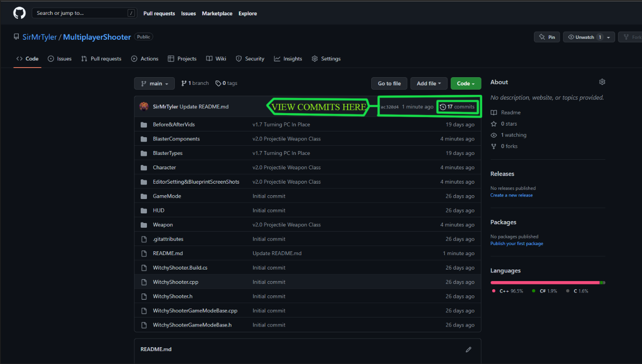
Task: Click the fork icon beside 0 forks
Action: tap(494, 146)
